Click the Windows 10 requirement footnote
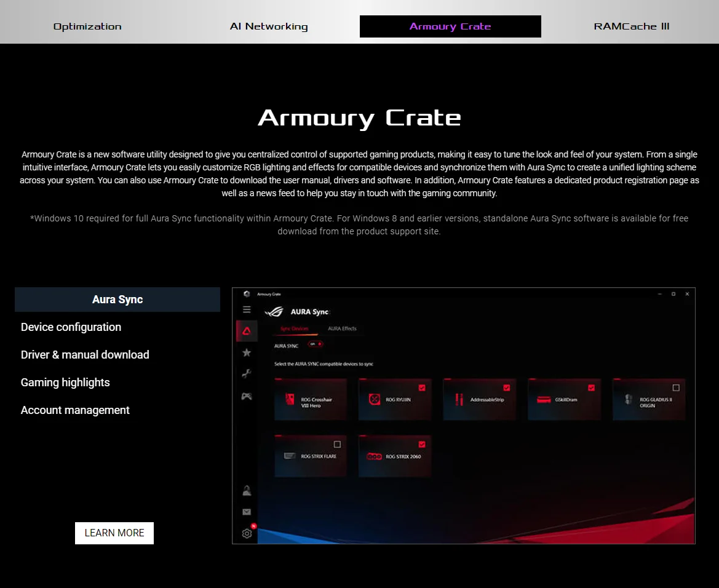This screenshot has height=588, width=719. (359, 224)
